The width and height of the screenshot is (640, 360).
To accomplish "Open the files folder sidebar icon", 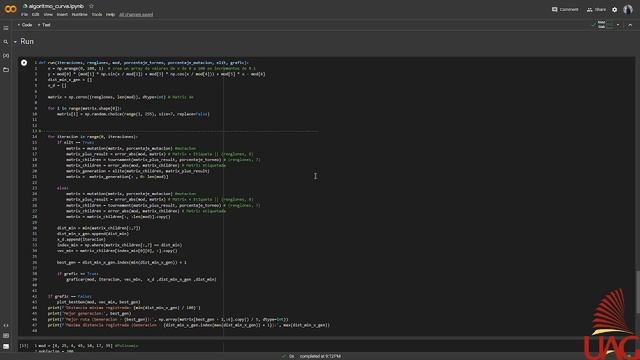I will coord(6,70).
